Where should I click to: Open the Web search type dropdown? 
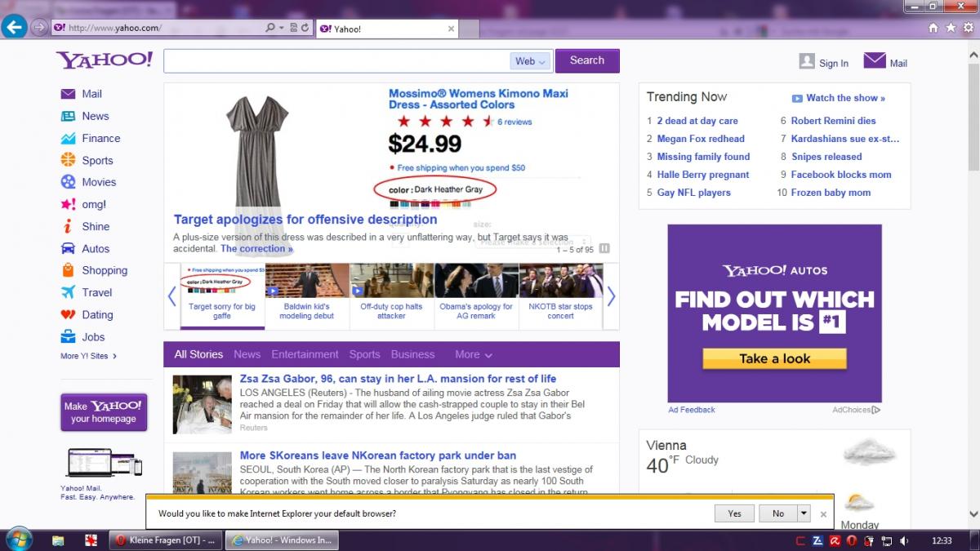click(x=530, y=61)
